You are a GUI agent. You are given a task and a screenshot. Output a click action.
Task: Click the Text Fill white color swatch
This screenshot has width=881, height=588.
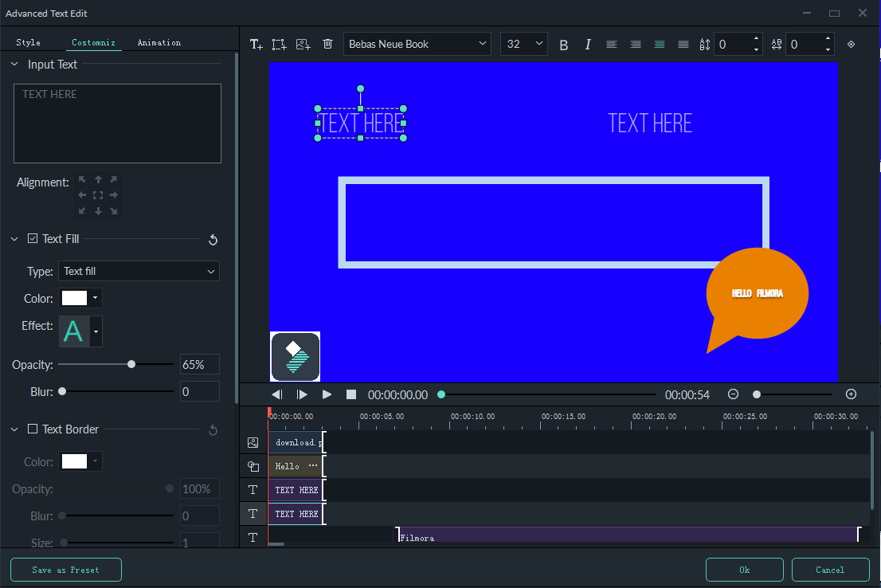[74, 298]
